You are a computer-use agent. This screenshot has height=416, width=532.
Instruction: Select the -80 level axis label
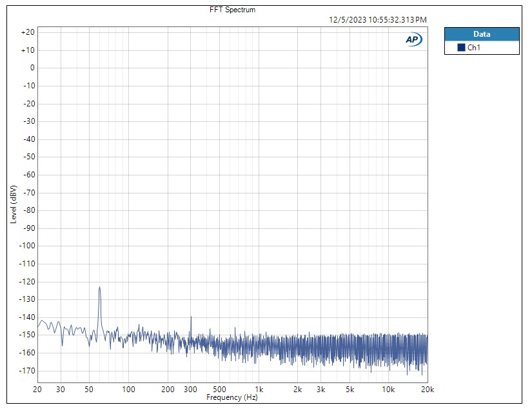click(x=29, y=210)
